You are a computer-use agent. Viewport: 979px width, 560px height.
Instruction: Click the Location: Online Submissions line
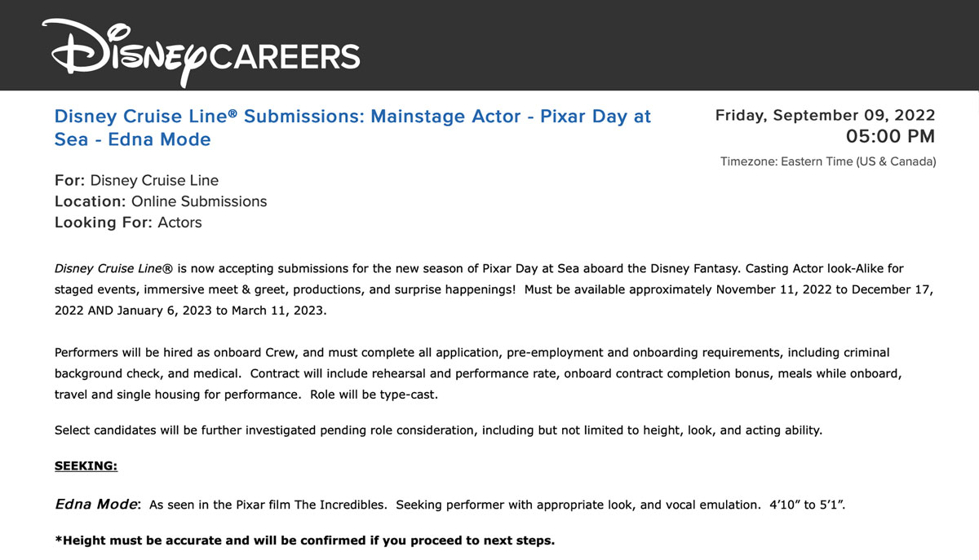pos(161,201)
